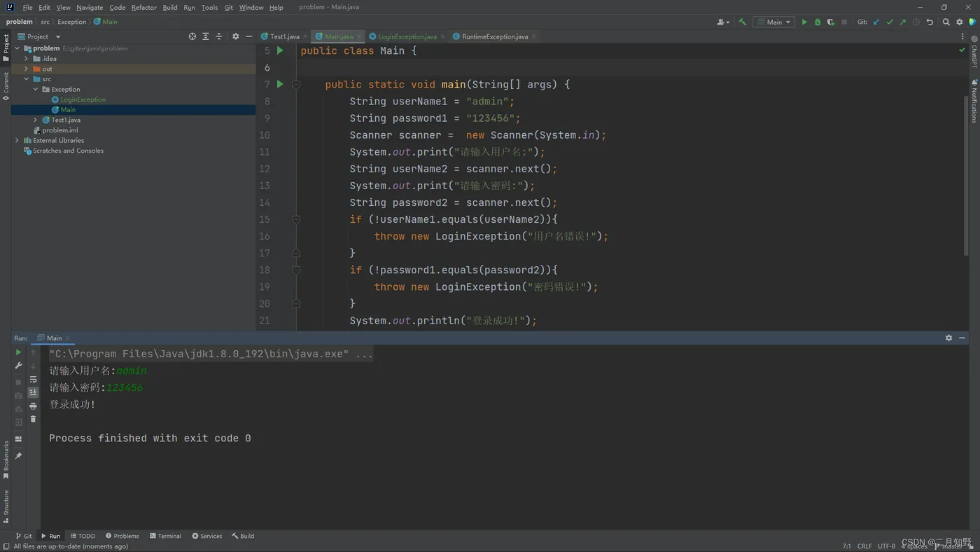Clear console output with the trash icon
This screenshot has width=980, height=552.
point(33,419)
